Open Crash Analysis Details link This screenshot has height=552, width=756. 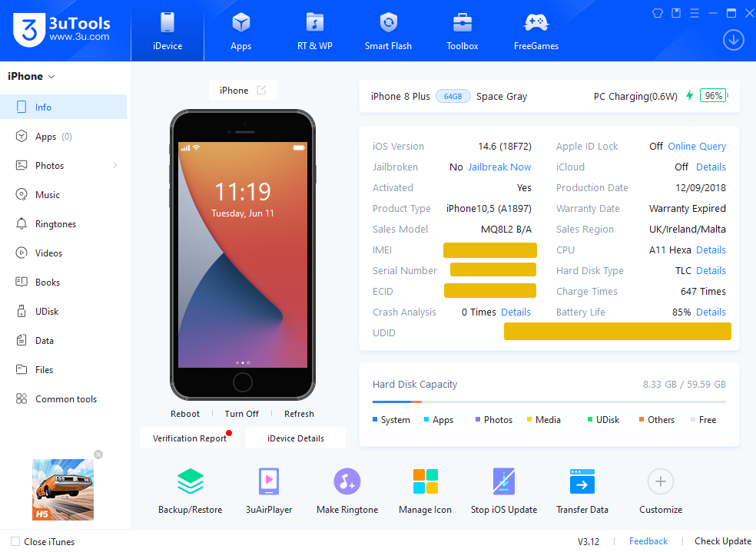tap(516, 312)
